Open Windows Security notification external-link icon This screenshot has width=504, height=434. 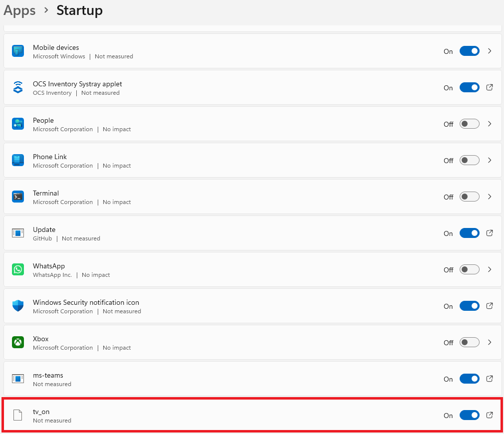[490, 306]
